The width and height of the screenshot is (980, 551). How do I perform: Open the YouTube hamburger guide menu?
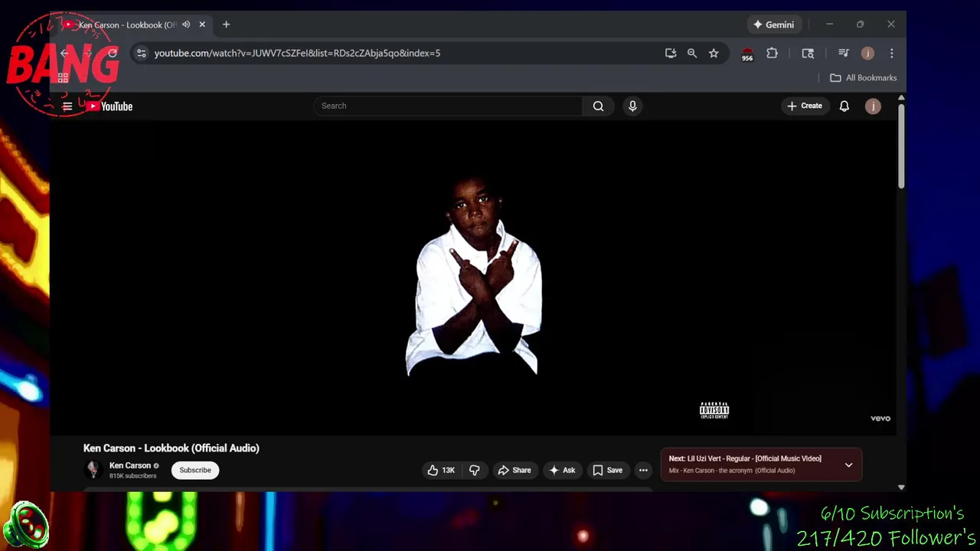67,106
